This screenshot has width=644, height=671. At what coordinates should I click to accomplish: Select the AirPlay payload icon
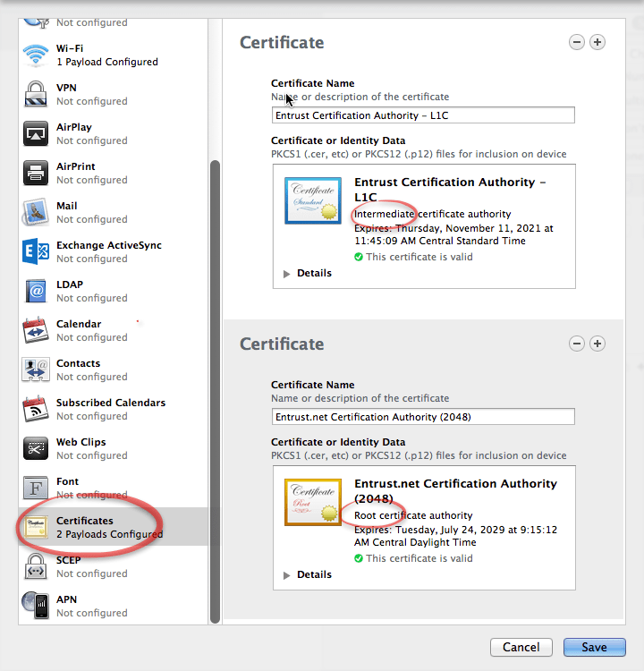coord(36,133)
